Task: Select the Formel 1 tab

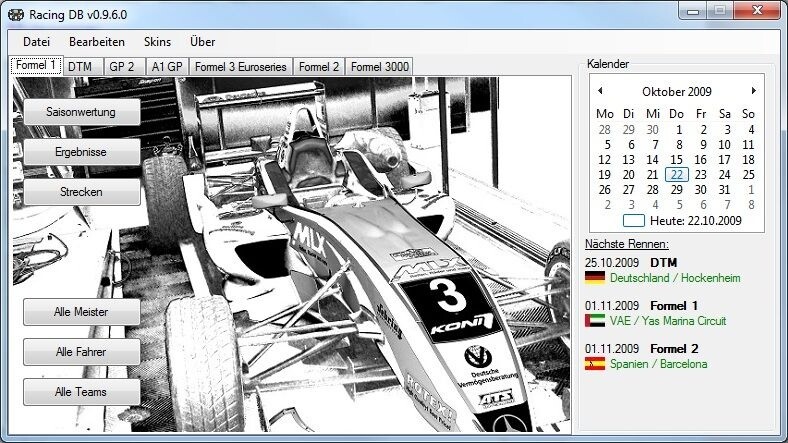Action: (x=36, y=65)
